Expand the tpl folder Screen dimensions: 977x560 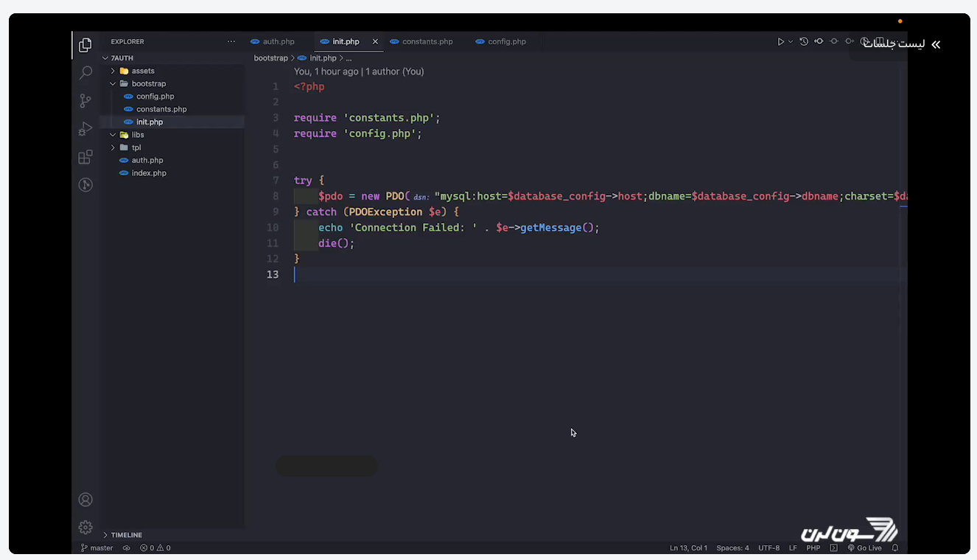(113, 147)
